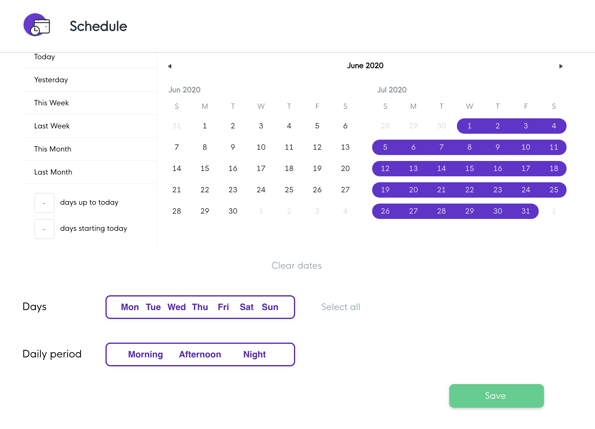Viewport: 595px width, 429px height.
Task: Focus the days up to today field
Action: click(44, 203)
